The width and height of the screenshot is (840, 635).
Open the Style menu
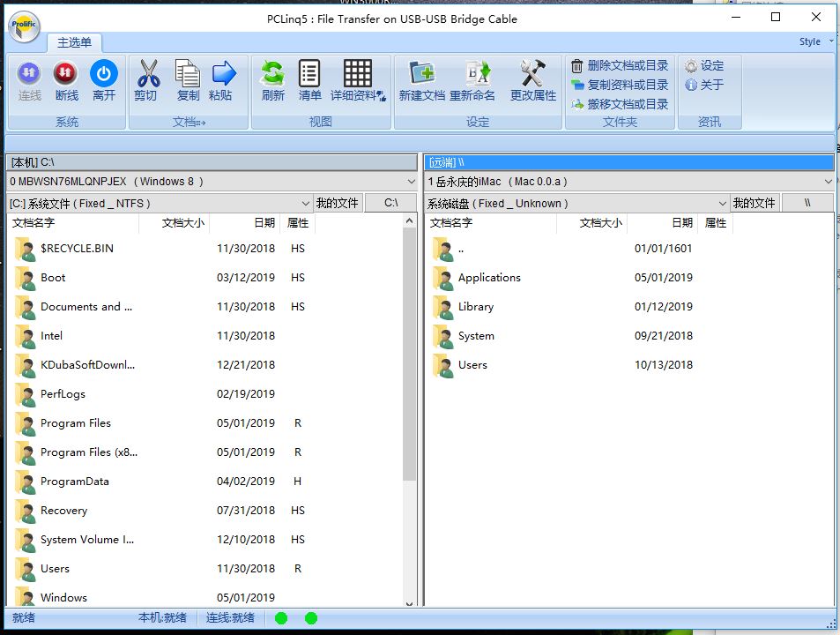tap(815, 41)
